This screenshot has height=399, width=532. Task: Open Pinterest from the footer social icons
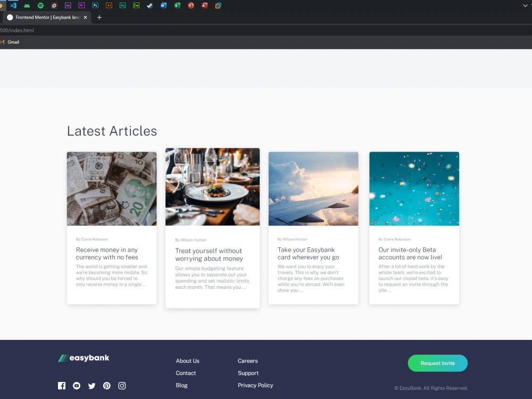click(106, 386)
